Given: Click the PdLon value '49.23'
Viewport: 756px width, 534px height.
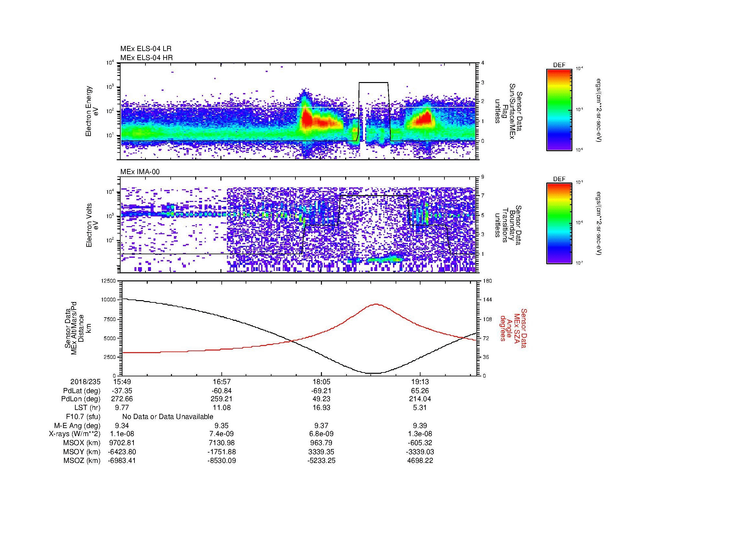Looking at the screenshot, I should (x=321, y=399).
